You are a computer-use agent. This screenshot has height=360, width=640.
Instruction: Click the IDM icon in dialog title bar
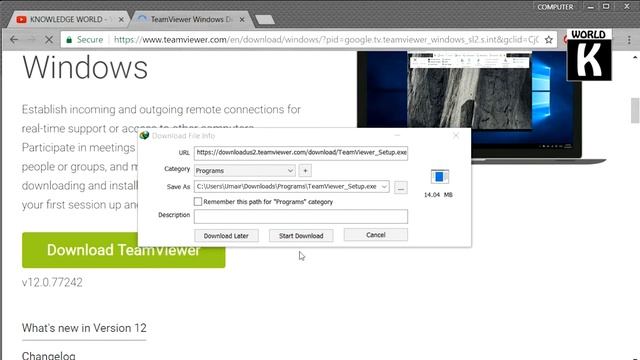pyautogui.click(x=144, y=136)
